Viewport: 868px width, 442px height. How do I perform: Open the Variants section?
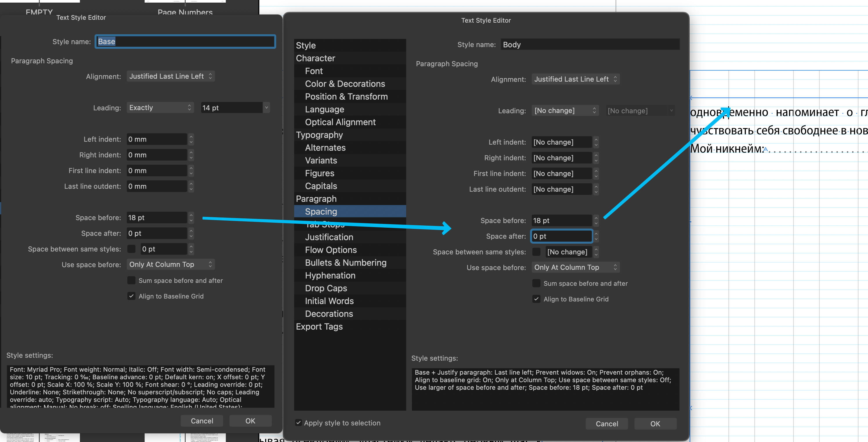pyautogui.click(x=350, y=160)
